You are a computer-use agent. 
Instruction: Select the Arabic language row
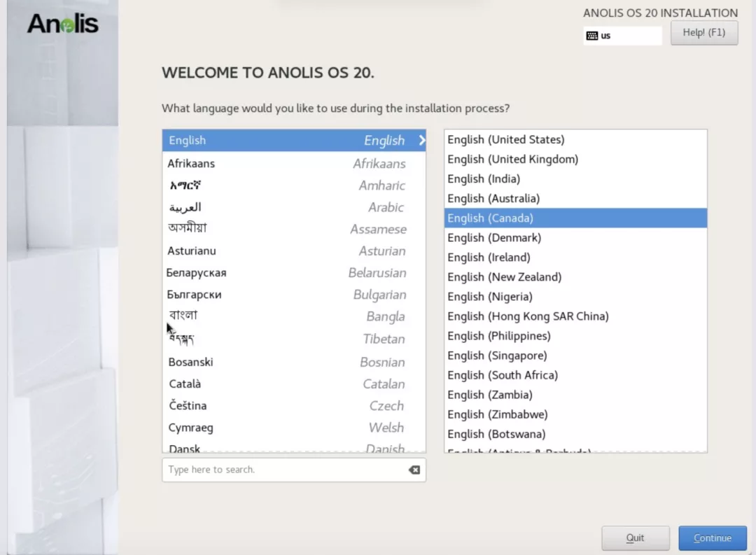pyautogui.click(x=294, y=207)
